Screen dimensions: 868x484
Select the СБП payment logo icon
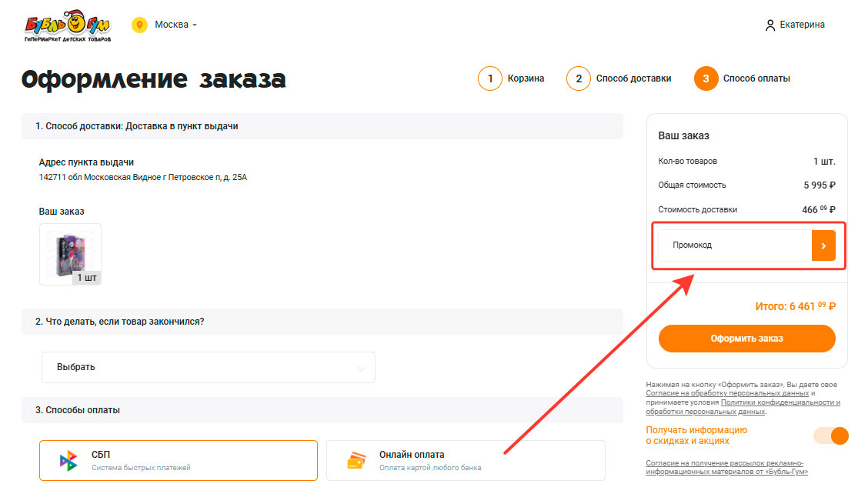point(68,460)
